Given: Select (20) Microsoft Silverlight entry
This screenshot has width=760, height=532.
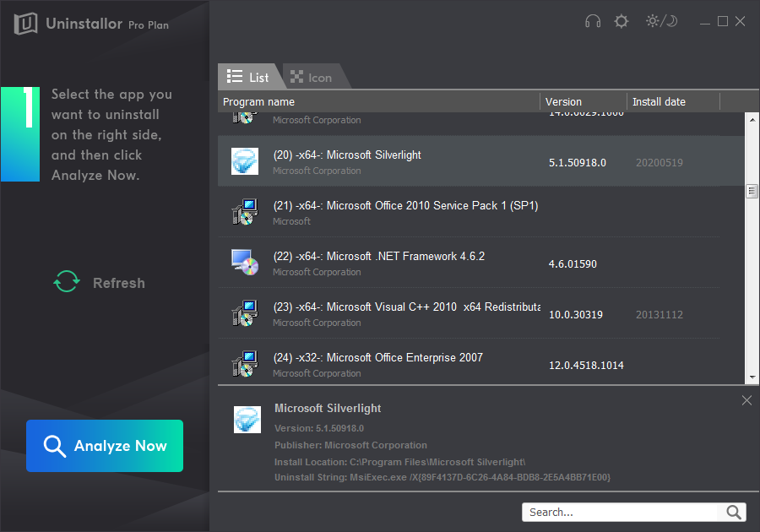Looking at the screenshot, I should click(x=480, y=161).
